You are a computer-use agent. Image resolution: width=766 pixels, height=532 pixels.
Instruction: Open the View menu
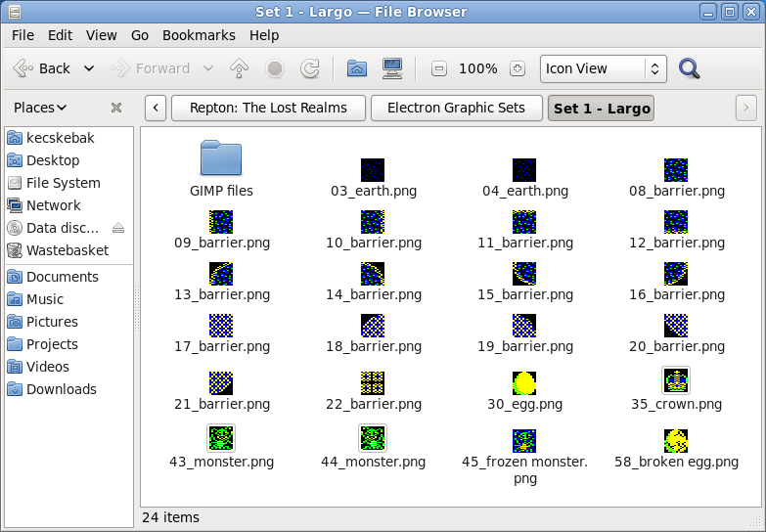tap(102, 35)
